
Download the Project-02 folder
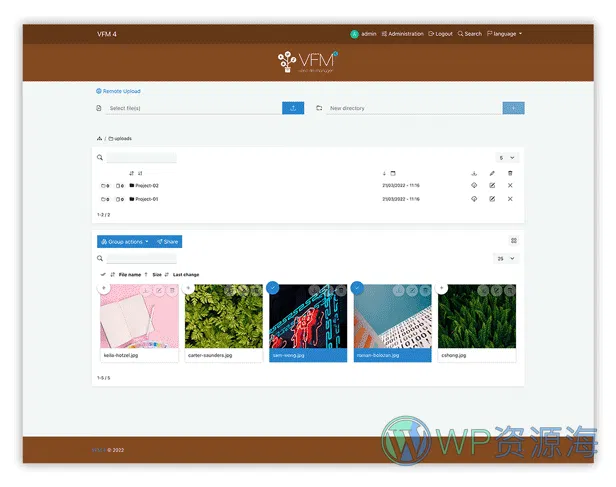(474, 185)
